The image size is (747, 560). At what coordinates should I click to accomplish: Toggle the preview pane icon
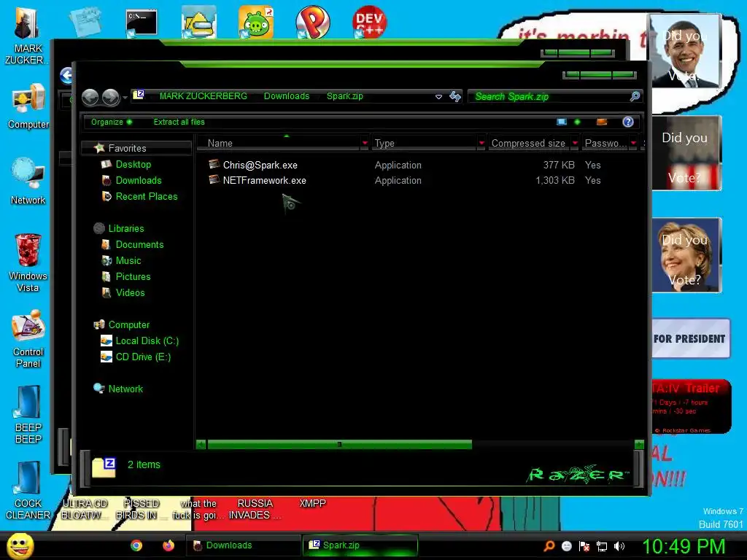click(x=602, y=122)
